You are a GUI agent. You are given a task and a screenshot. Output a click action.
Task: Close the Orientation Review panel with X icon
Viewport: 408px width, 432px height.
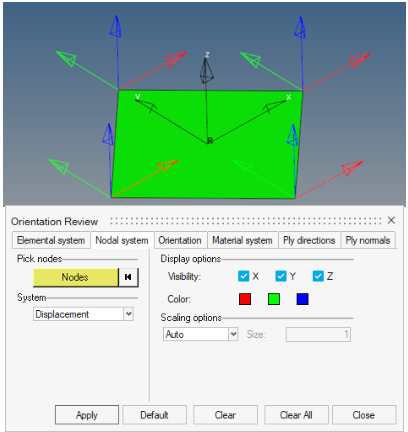391,220
